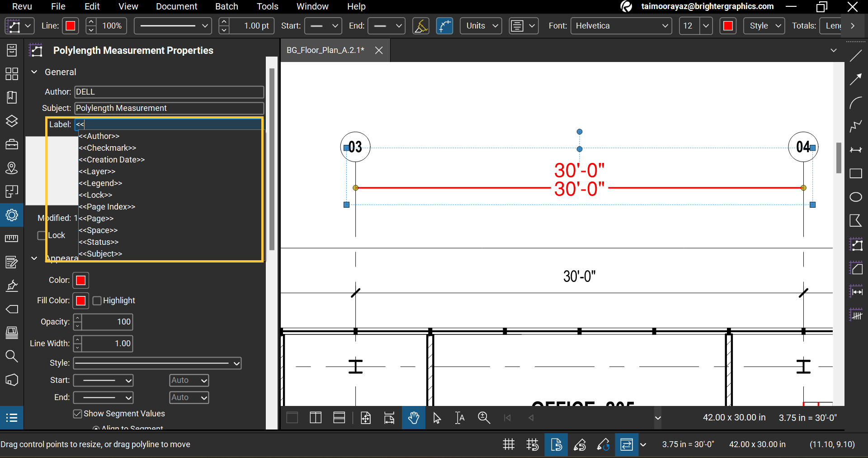Switch to split horizontal view
Image resolution: width=868 pixels, height=458 pixels.
(339, 418)
